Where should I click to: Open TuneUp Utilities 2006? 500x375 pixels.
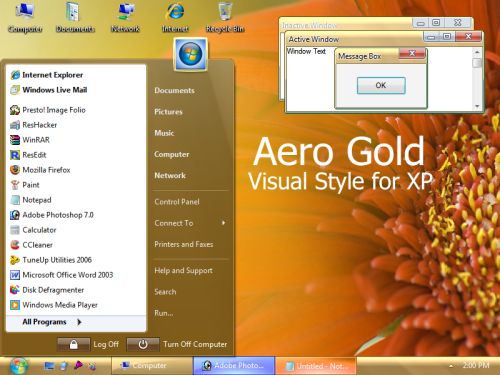click(51, 260)
